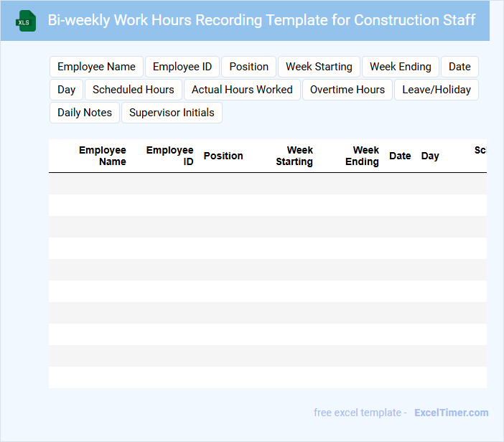Image resolution: width=504 pixels, height=442 pixels.
Task: Click the Employee Name column header
Action: click(103, 156)
